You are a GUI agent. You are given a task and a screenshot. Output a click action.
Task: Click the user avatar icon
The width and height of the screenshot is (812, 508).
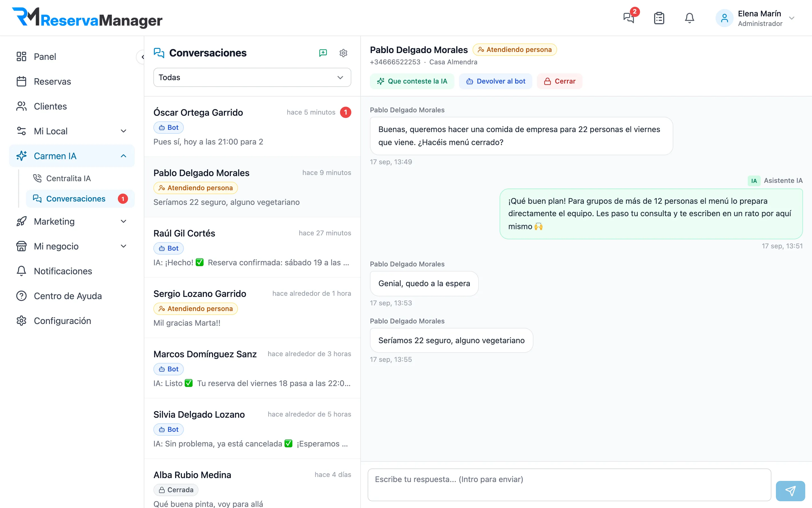coord(724,18)
